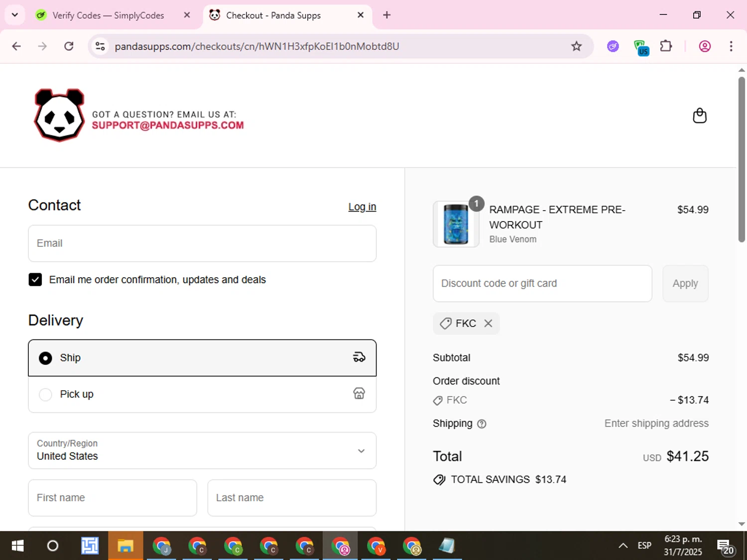Open the tab search dropdown arrow

(15, 15)
